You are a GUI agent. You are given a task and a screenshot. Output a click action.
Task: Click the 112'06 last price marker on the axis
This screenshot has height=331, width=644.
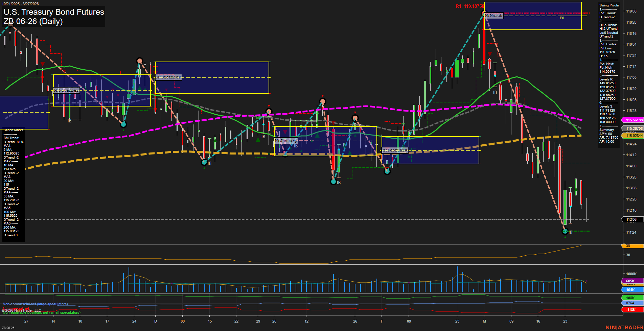pos(632,219)
